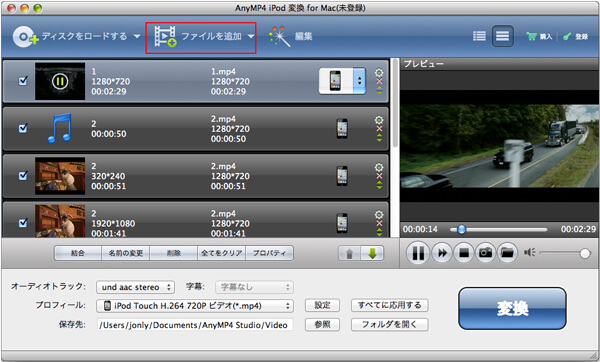600x362 pixels.
Task: Expand the Add File dropdown arrow
Action: (251, 37)
